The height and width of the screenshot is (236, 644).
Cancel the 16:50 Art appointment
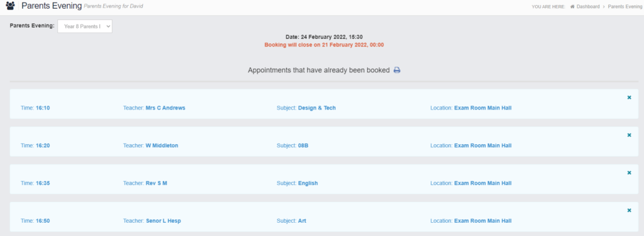(629, 210)
